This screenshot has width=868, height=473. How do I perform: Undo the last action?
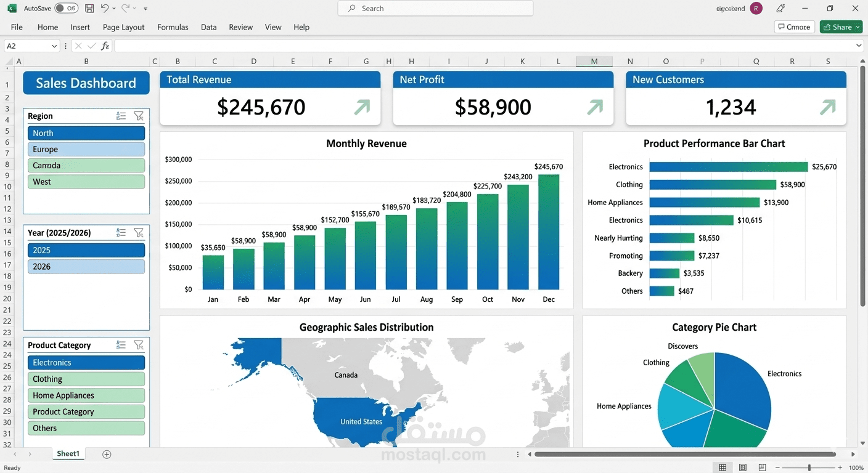(105, 9)
